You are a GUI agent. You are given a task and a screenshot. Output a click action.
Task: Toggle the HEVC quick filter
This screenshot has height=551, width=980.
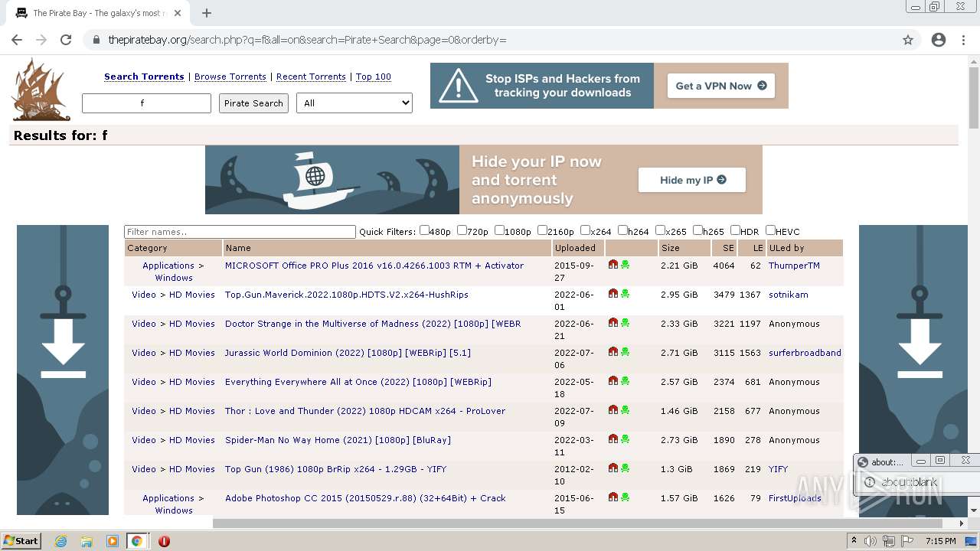(770, 230)
